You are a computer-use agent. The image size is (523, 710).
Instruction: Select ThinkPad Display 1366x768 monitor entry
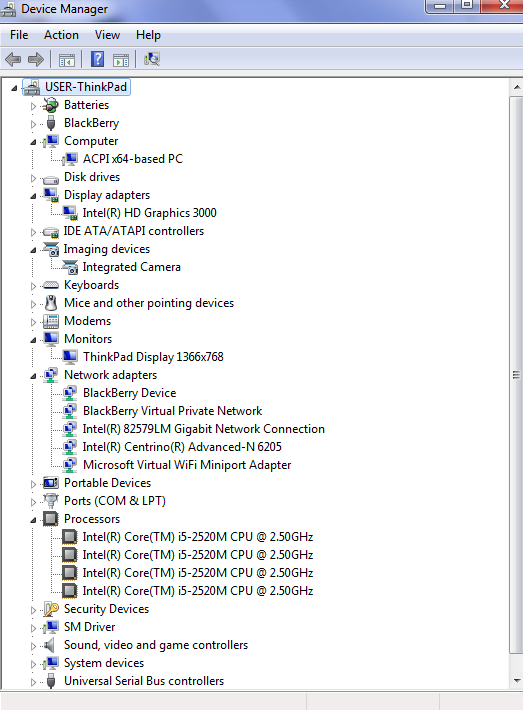pos(153,357)
